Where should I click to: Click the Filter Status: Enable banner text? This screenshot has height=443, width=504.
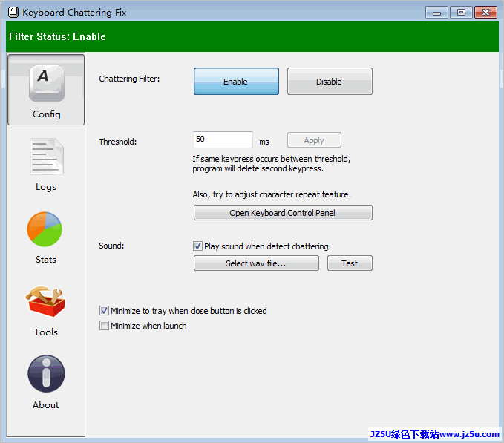pyautogui.click(x=57, y=36)
